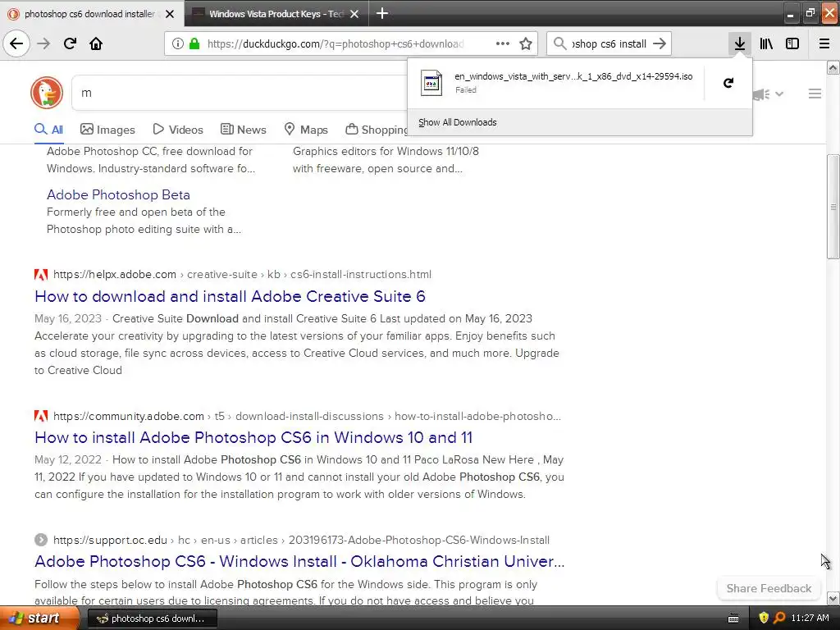Switch to Maps results
The image size is (840, 630).
point(306,130)
